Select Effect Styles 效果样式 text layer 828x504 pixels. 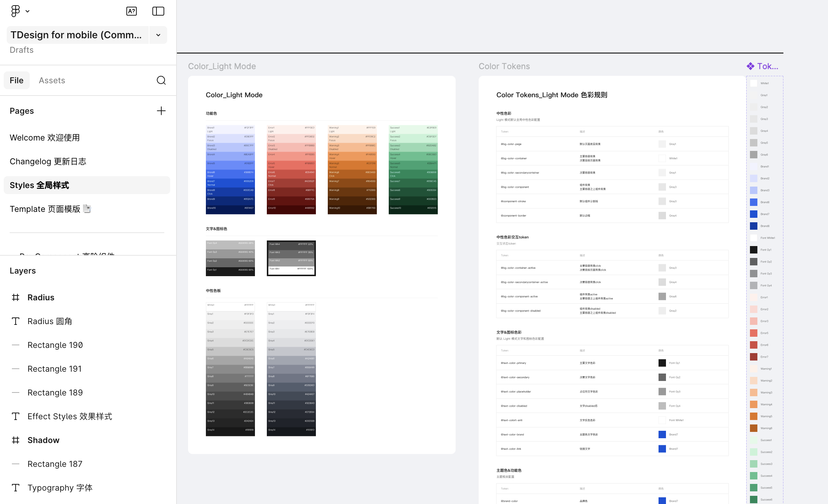click(70, 416)
